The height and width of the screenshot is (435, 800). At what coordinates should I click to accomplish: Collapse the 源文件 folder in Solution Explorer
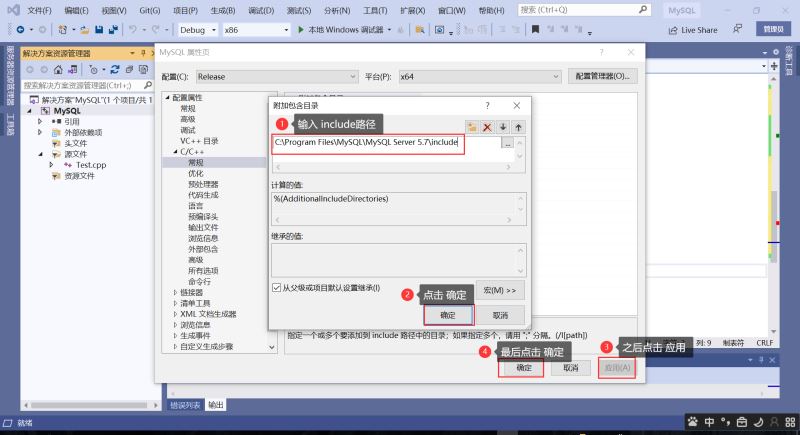pyautogui.click(x=40, y=154)
